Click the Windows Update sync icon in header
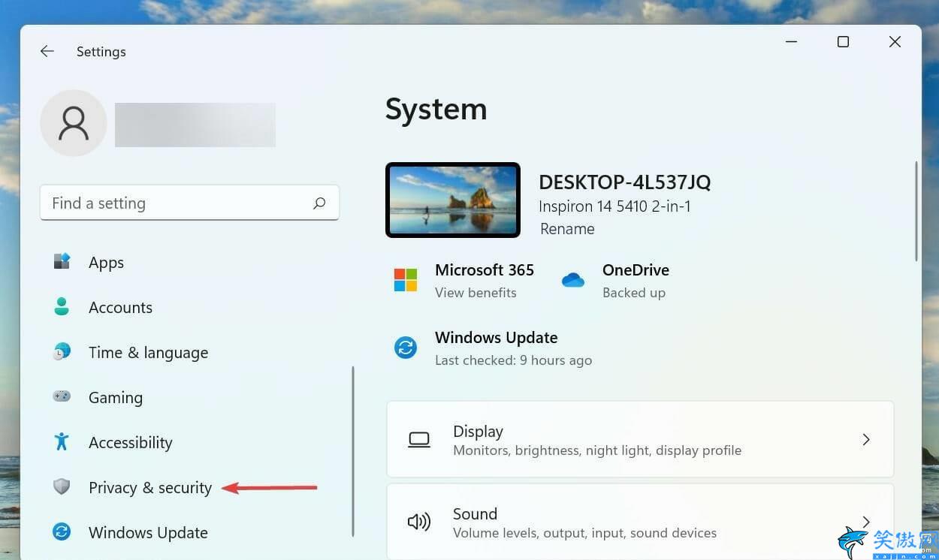 406,348
